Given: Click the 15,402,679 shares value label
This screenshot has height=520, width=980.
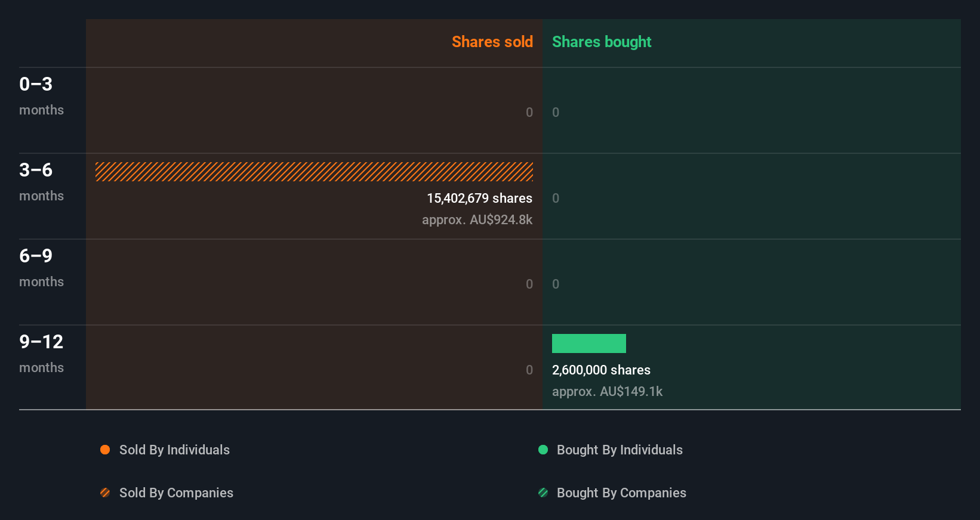Looking at the screenshot, I should point(479,198).
